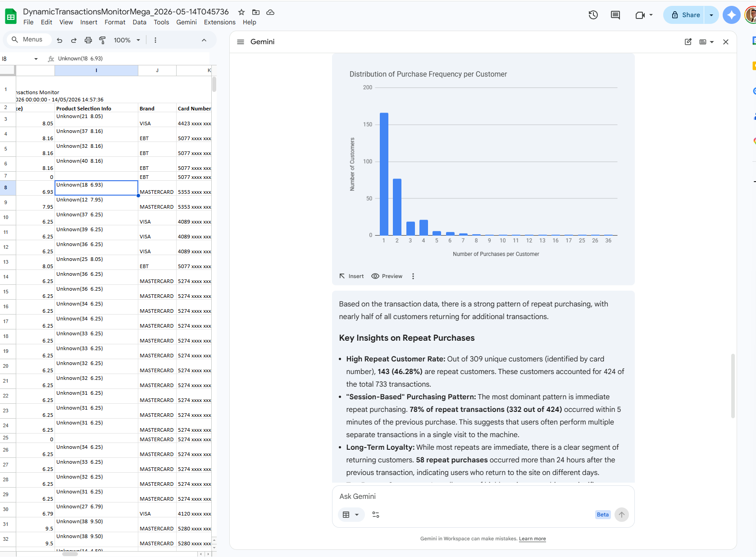This screenshot has height=557, width=756.
Task: Click the Brand header cell
Action: pyautogui.click(x=157, y=108)
